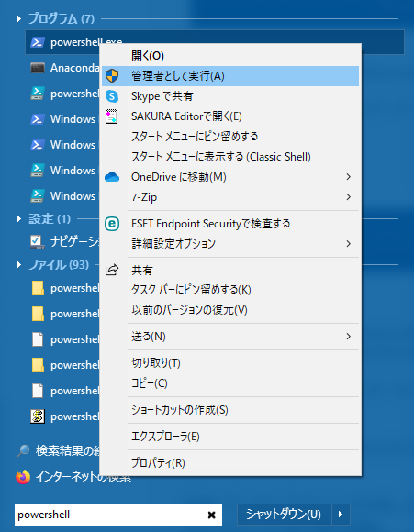Click the OneDrive cloud icon
Screen dimensions: 414x532
pos(112,177)
